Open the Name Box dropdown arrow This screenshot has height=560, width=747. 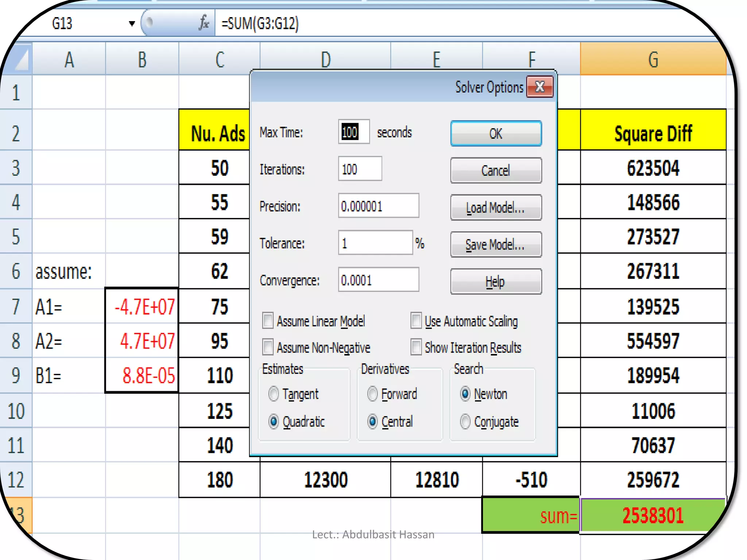pyautogui.click(x=132, y=24)
